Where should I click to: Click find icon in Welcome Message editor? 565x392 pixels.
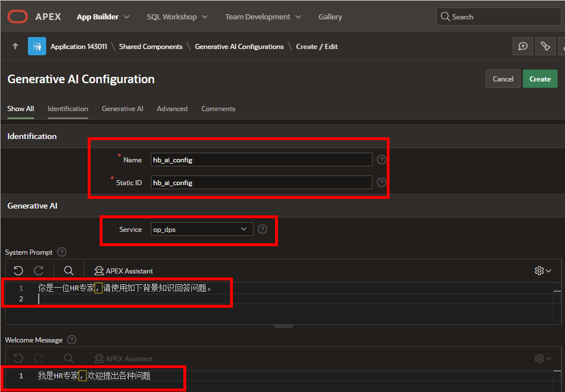pyautogui.click(x=69, y=358)
